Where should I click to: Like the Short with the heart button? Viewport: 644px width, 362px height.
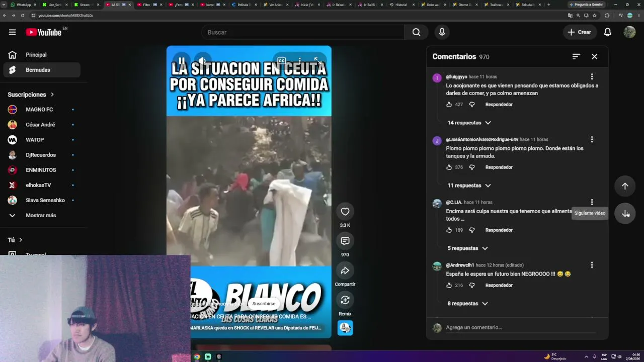345,212
